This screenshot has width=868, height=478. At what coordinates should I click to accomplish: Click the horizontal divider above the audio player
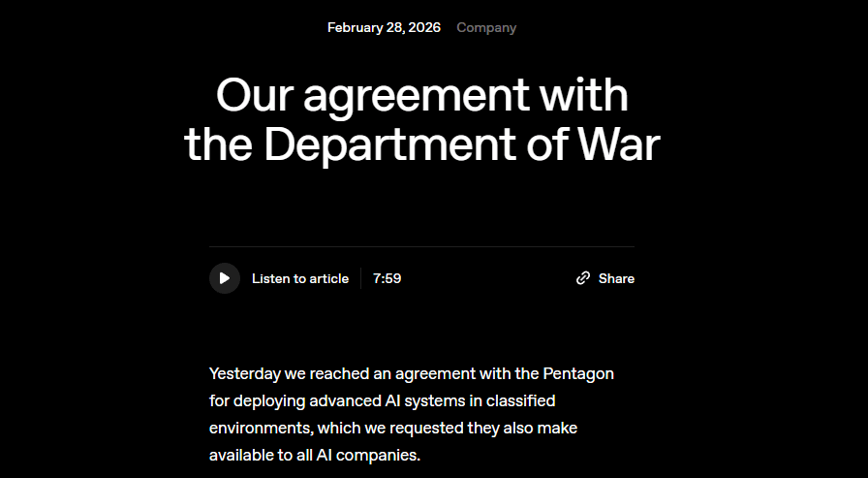point(421,247)
